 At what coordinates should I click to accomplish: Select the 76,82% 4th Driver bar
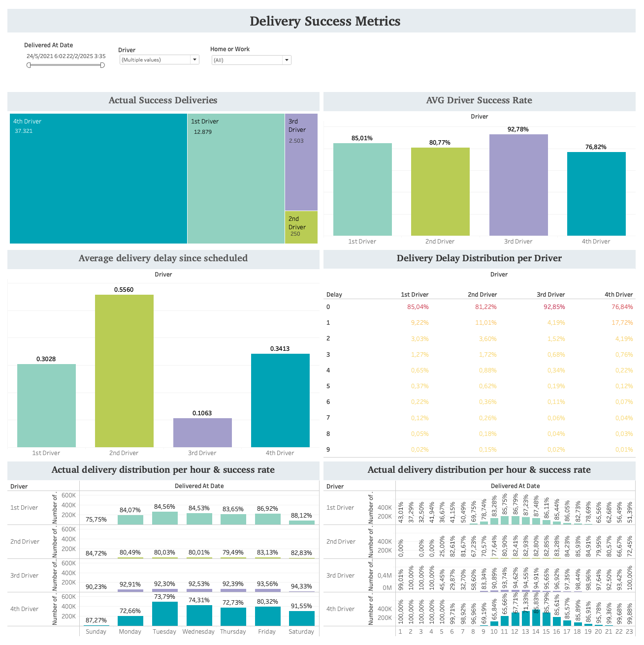pos(596,194)
